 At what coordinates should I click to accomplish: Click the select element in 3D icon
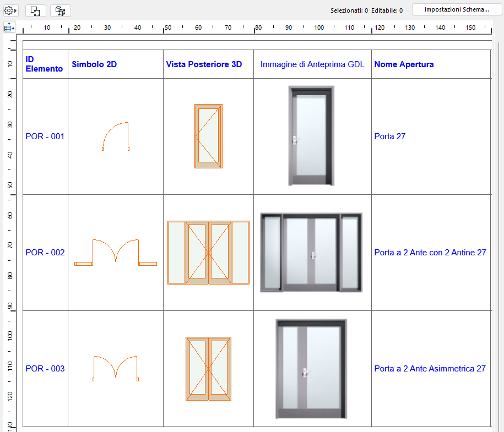point(61,11)
